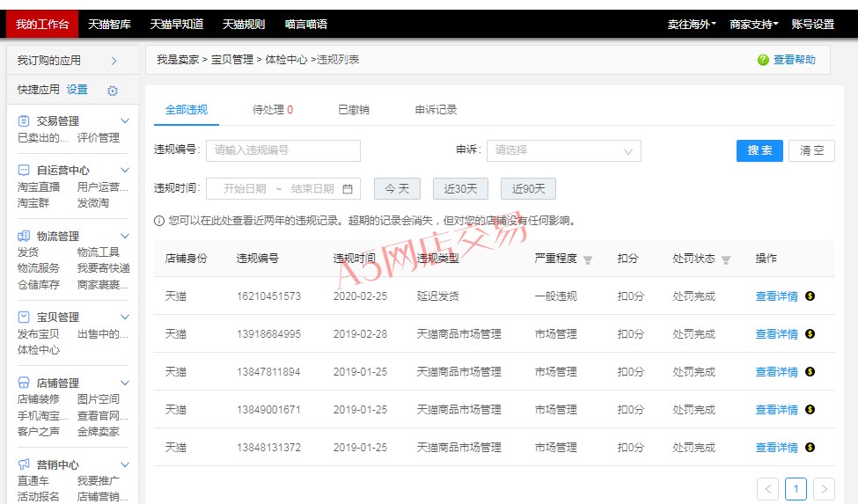The width and height of the screenshot is (858, 504).
Task: Collapse the 店铺管理 section chevron
Action: tap(125, 383)
